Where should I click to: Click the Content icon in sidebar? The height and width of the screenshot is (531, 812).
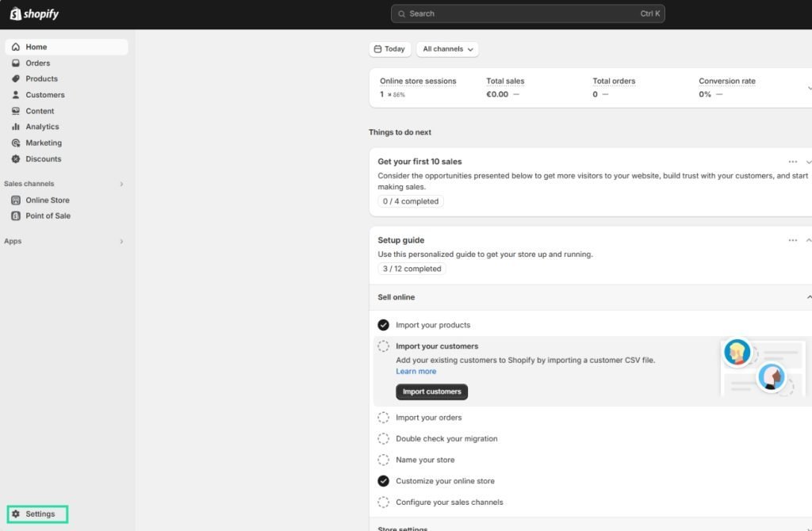tap(16, 111)
